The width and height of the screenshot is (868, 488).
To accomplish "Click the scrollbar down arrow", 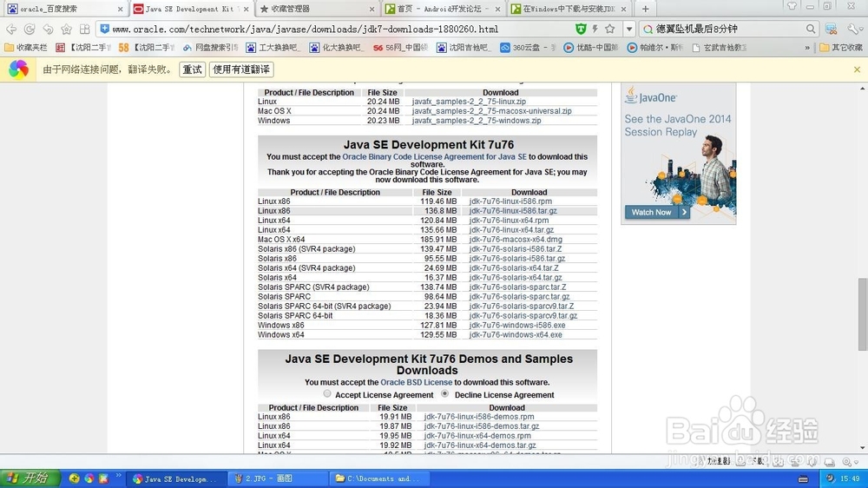I will coord(863,447).
